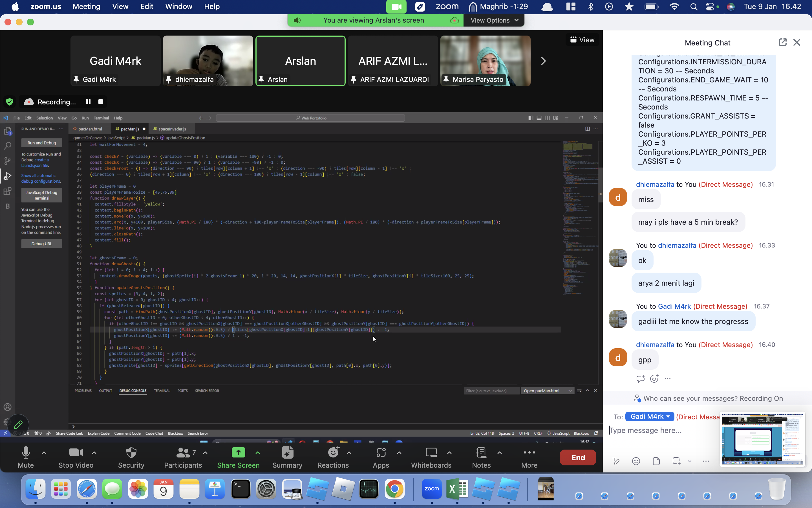Open Notes icon
This screenshot has height=508, width=812.
pos(481,453)
